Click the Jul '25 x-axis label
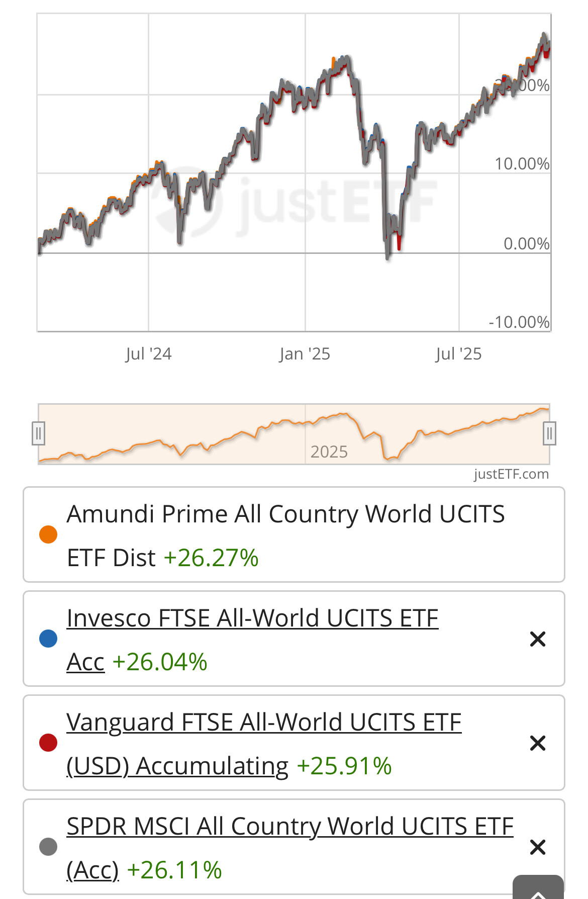This screenshot has width=588, height=899. coord(458,354)
